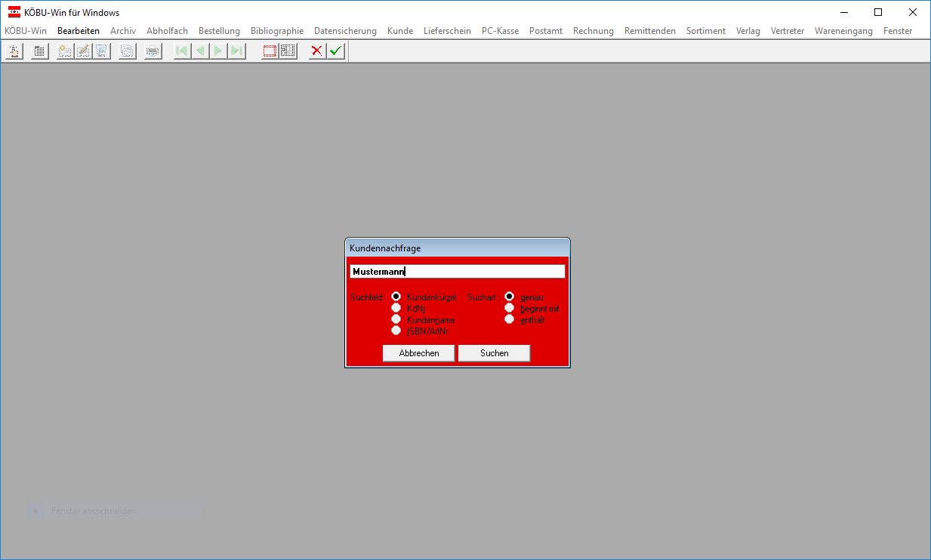Open the KÖBU-Win menu
931x560 pixels.
tap(26, 31)
